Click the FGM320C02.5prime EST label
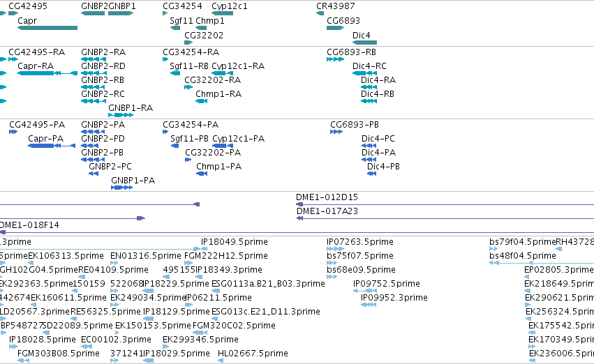594x364 pixels. coord(234,326)
